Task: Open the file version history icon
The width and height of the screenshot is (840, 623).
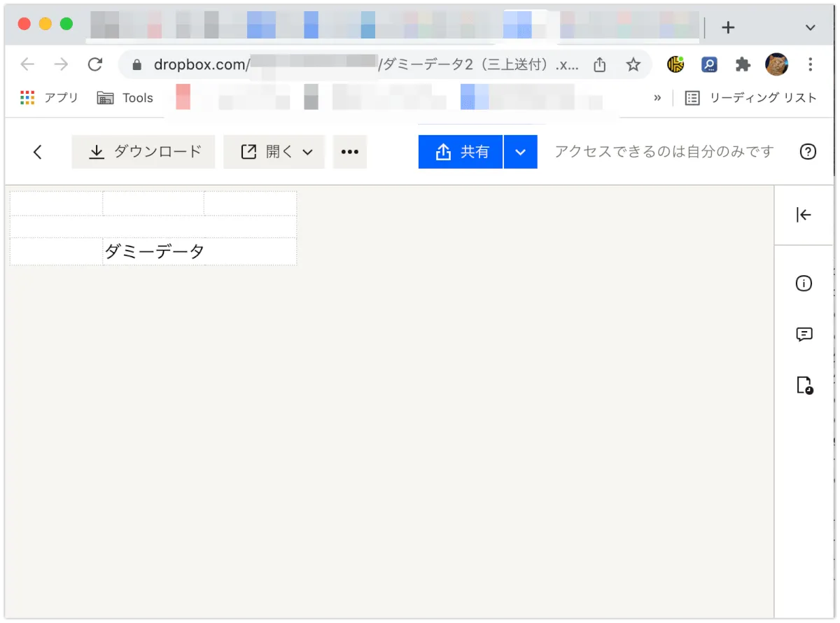Action: 804,385
